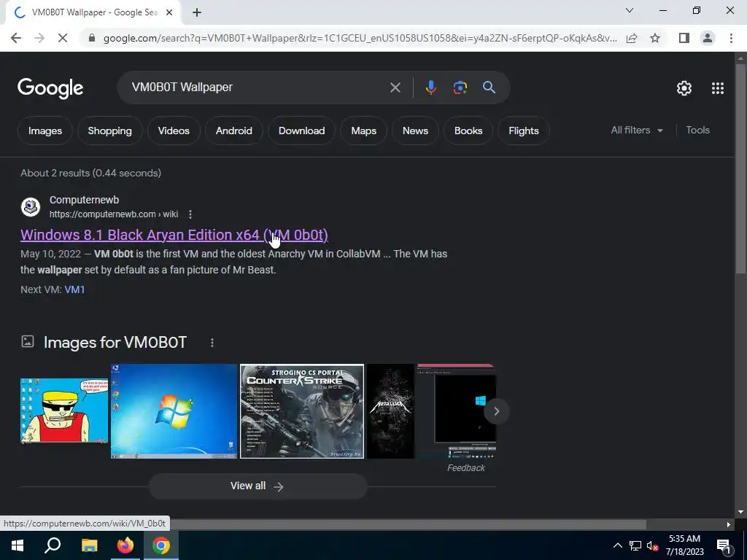Screen dimensions: 747x560
Task: Switch to Books results
Action: [x=468, y=131]
